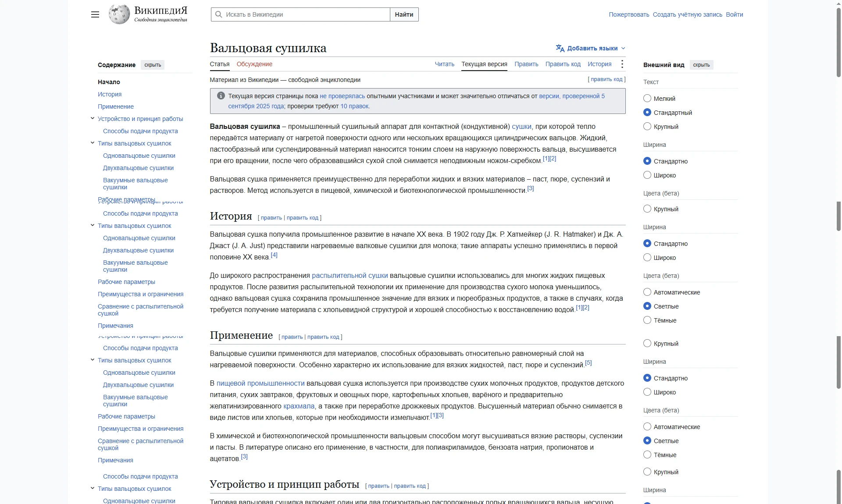Click the Пожертвовать link
The image size is (842, 504).
coord(629,14)
